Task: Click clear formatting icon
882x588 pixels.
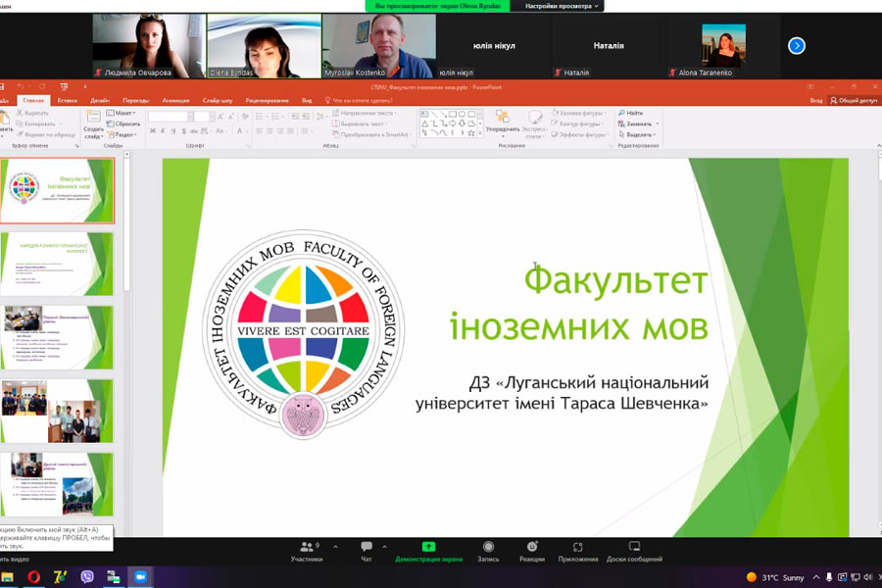Action: (245, 117)
